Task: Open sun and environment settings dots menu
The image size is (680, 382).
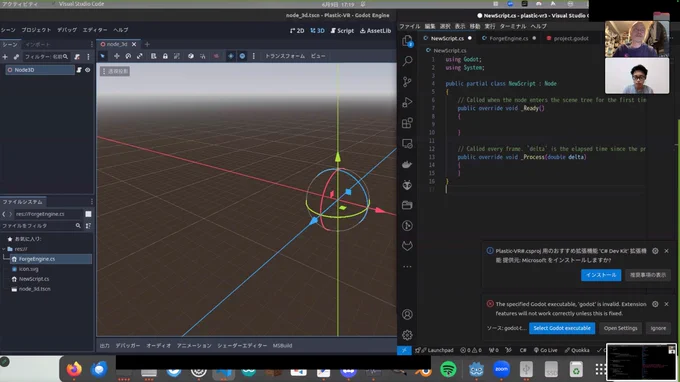Action: tap(254, 56)
